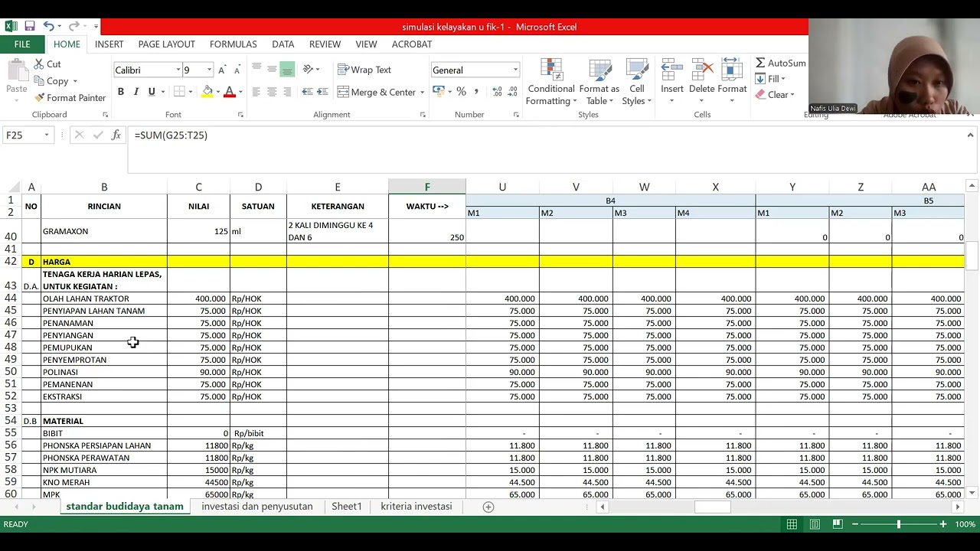
Task: Click the Redo icon in title bar
Action: click(x=73, y=26)
